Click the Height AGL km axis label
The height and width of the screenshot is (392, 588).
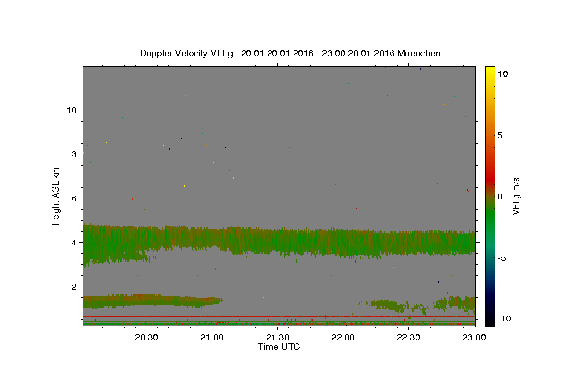click(x=56, y=196)
